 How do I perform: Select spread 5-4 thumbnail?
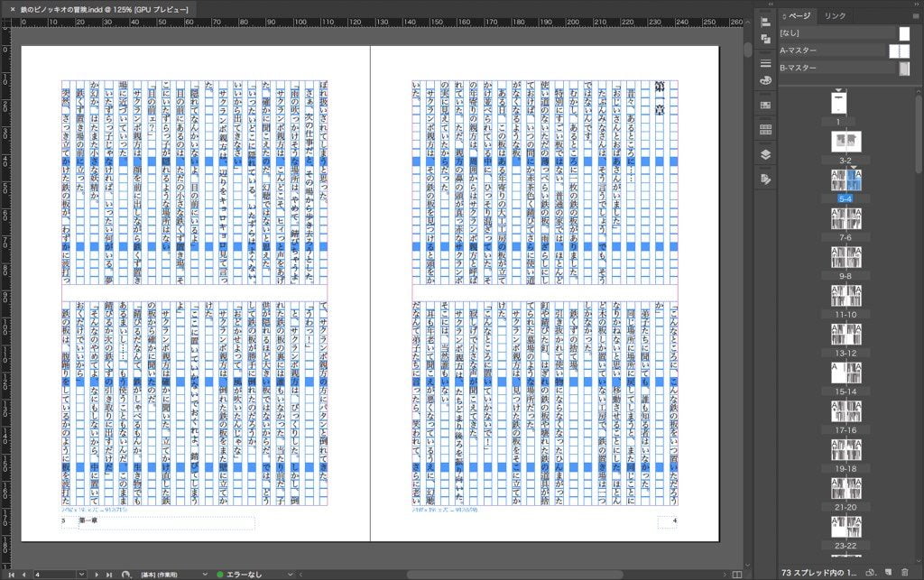pyautogui.click(x=845, y=180)
